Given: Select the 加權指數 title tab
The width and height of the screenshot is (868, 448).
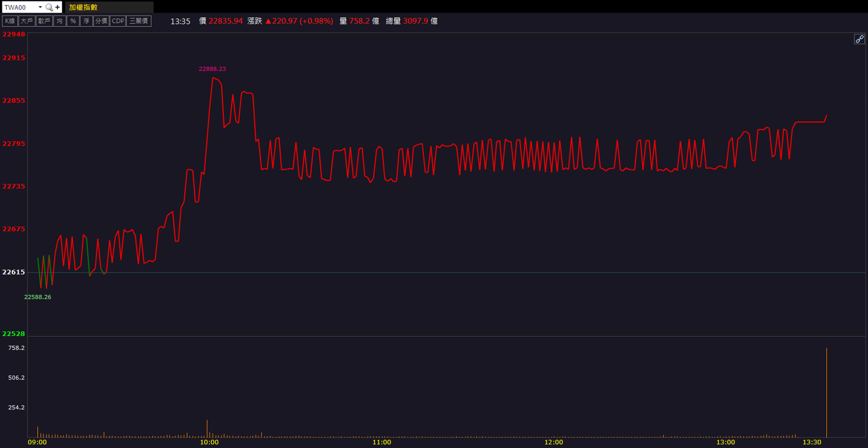Looking at the screenshot, I should point(83,7).
